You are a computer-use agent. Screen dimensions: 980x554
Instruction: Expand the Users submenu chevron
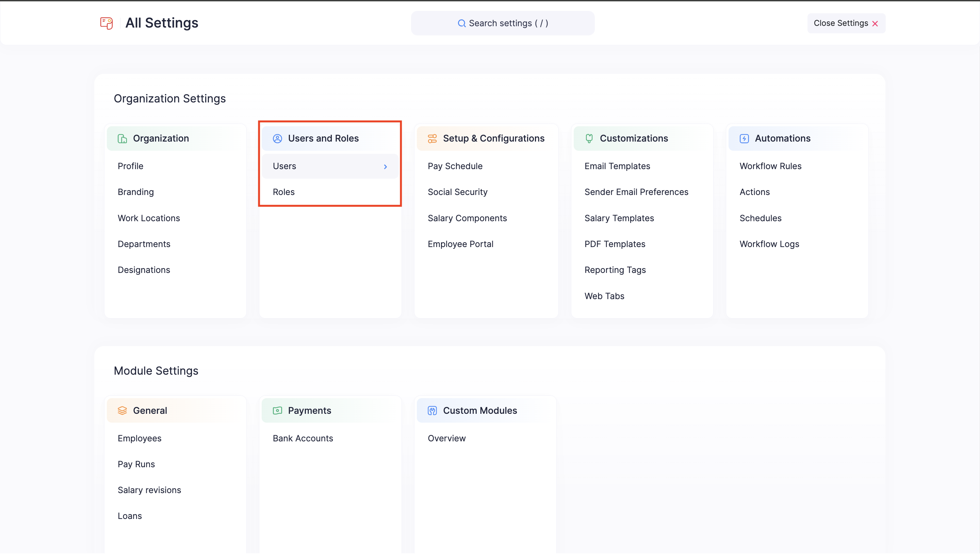click(386, 166)
